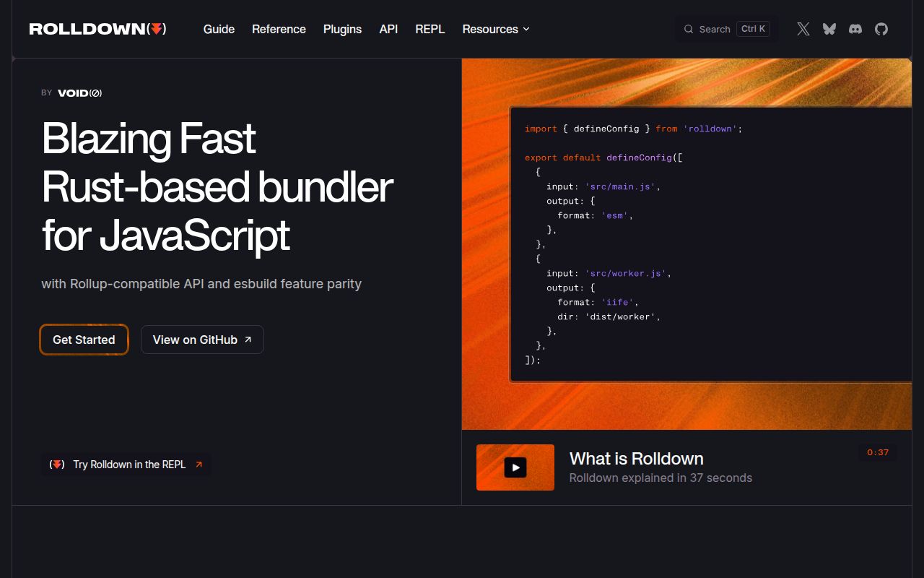The width and height of the screenshot is (924, 578).
Task: Click the Rolldown logo in header
Action: click(98, 29)
